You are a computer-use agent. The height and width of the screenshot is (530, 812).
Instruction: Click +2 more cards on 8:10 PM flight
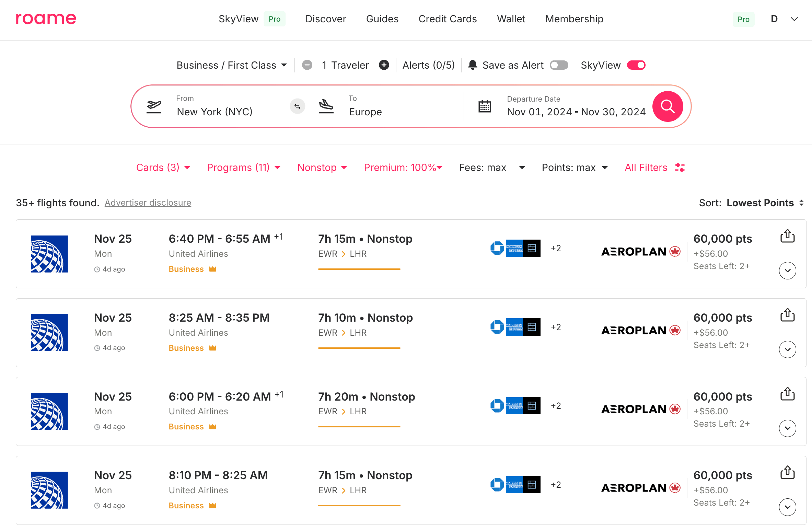[556, 485]
